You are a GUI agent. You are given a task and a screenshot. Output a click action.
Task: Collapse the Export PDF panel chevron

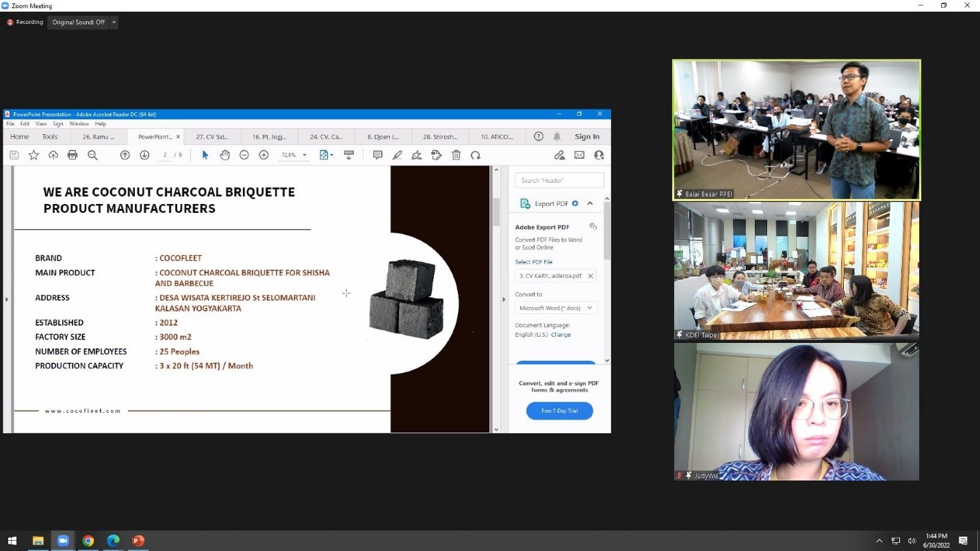[x=590, y=203]
